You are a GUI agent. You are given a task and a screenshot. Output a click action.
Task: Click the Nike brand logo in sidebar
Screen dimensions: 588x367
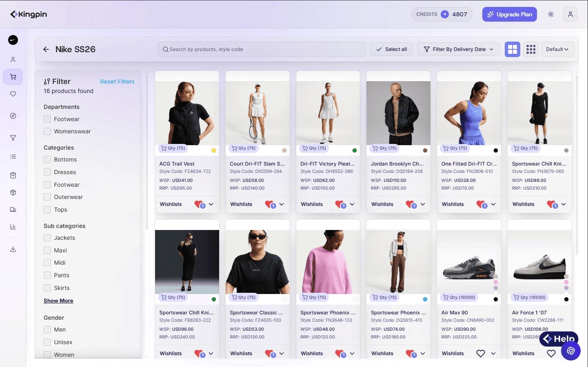click(13, 40)
